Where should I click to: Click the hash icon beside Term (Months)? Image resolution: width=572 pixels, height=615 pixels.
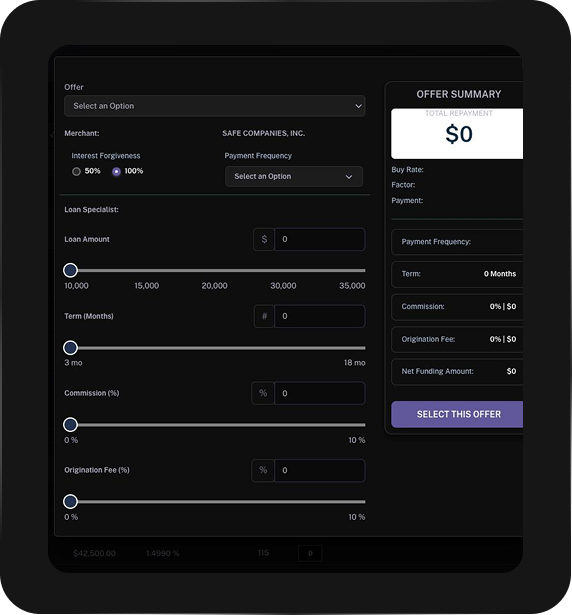pyautogui.click(x=264, y=316)
